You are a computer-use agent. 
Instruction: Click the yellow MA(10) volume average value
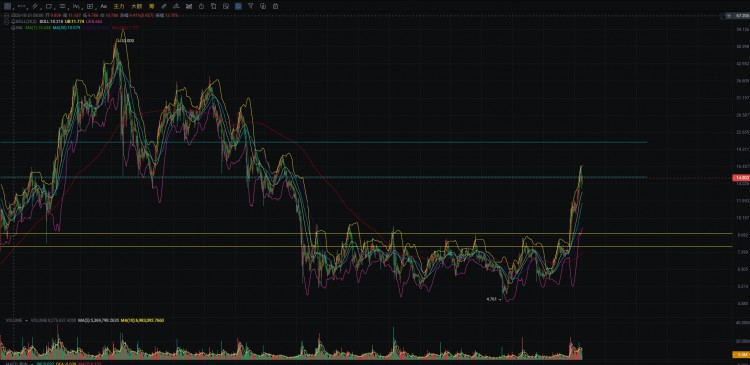coord(143,320)
